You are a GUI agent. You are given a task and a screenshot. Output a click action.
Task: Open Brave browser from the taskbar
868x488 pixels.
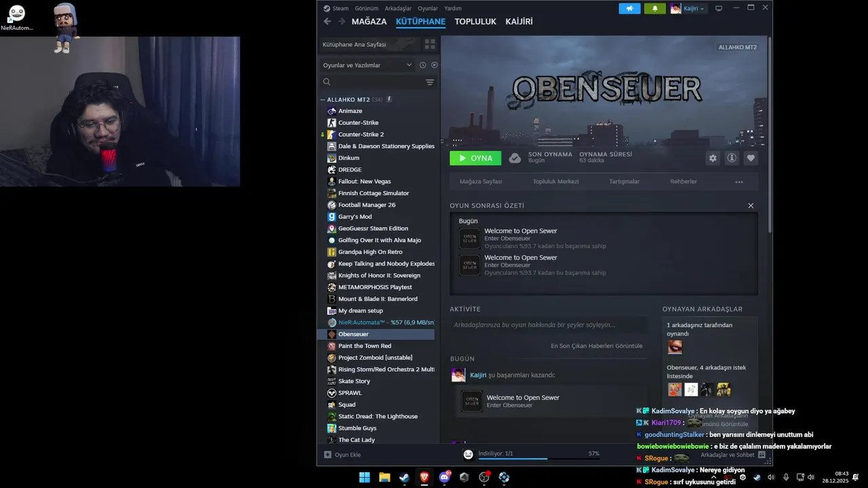coord(425,477)
